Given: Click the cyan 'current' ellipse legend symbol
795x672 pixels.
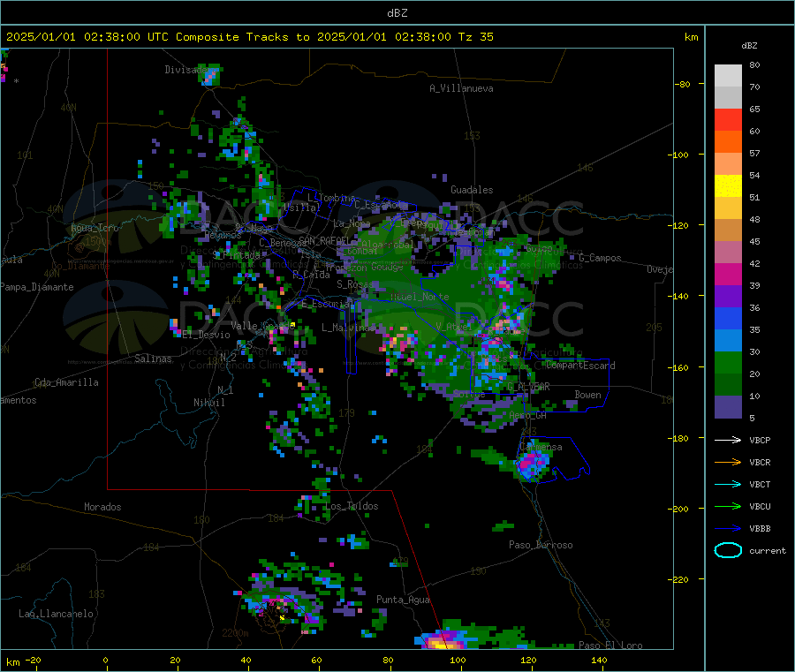Looking at the screenshot, I should [728, 550].
